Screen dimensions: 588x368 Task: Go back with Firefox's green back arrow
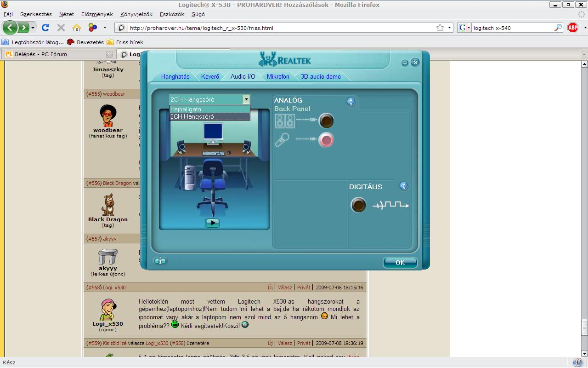click(10, 28)
